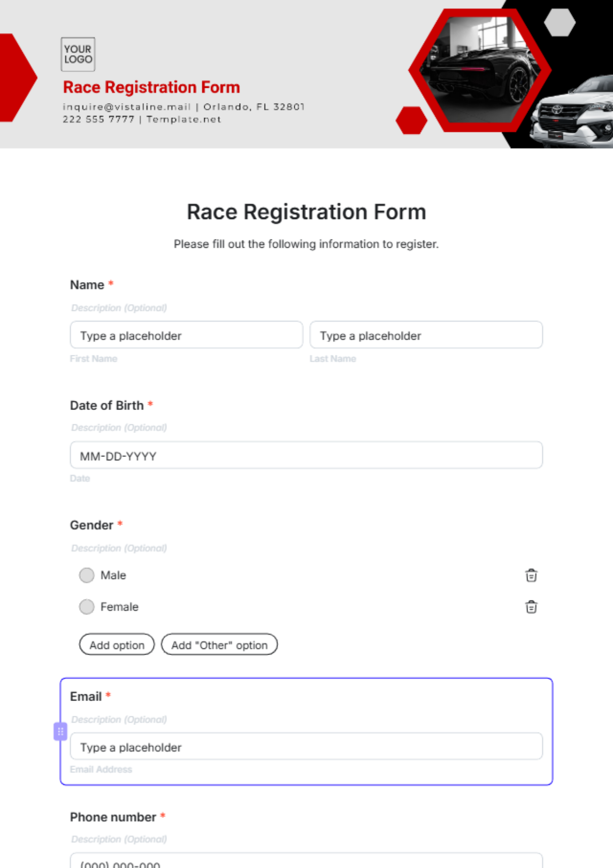Click the red asterisk next to Gender
Screen dimensions: 613x868
click(120, 524)
